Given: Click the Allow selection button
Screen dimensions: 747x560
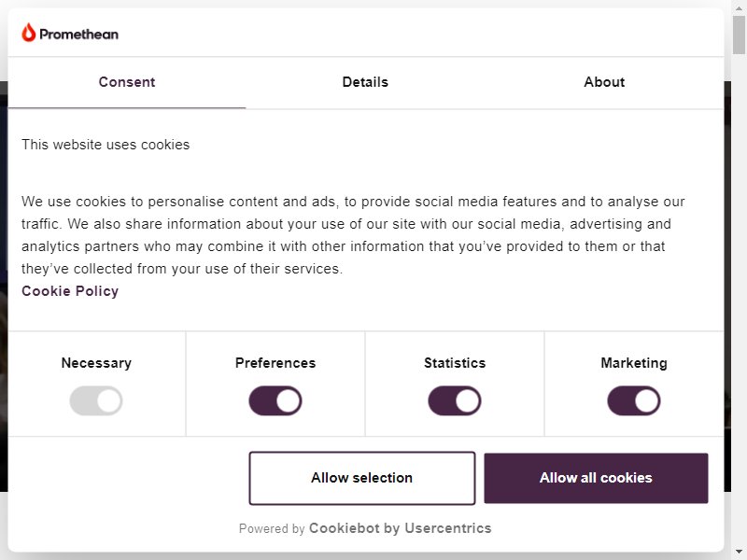Looking at the screenshot, I should [x=362, y=478].
